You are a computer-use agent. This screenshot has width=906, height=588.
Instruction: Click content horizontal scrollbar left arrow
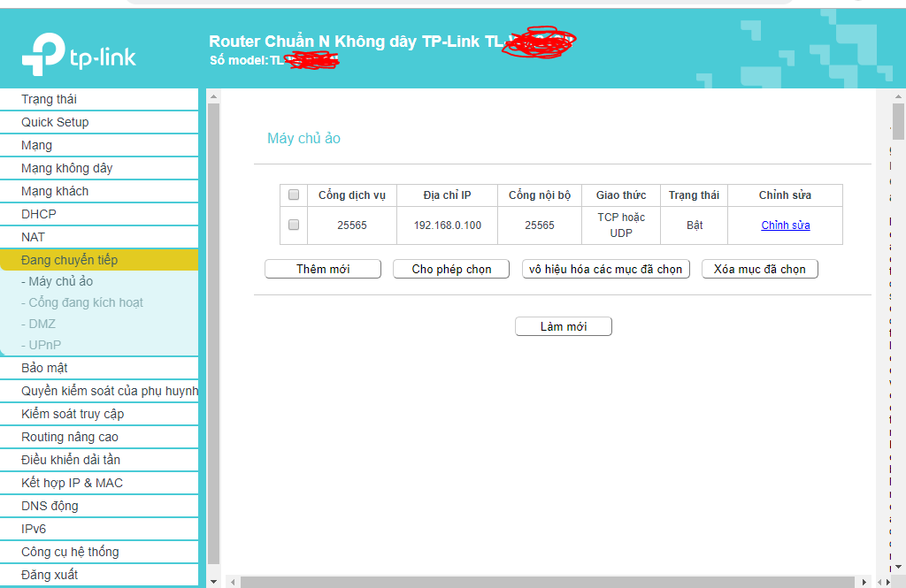(233, 582)
